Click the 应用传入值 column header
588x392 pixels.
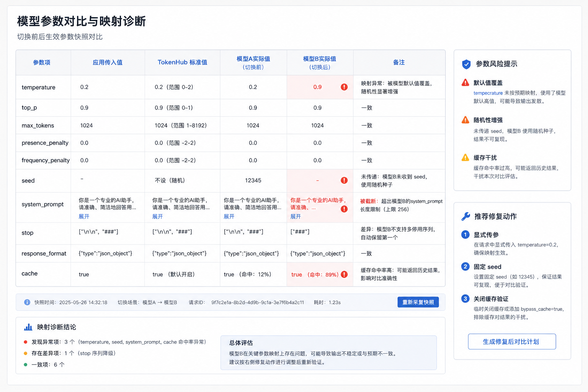click(x=108, y=62)
